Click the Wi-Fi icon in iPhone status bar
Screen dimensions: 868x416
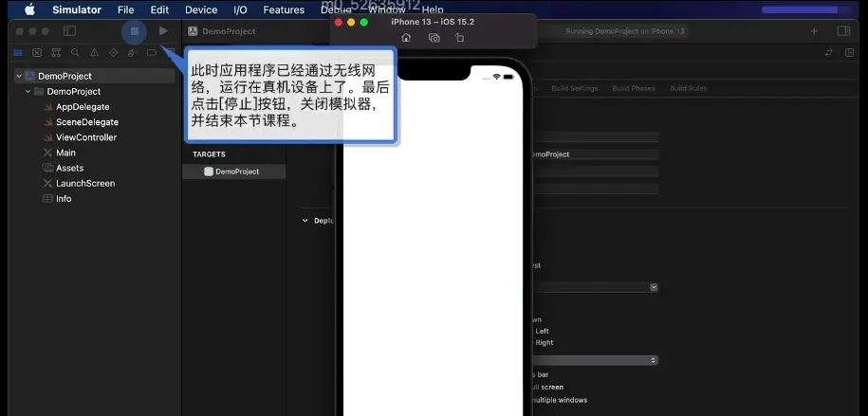coord(496,77)
